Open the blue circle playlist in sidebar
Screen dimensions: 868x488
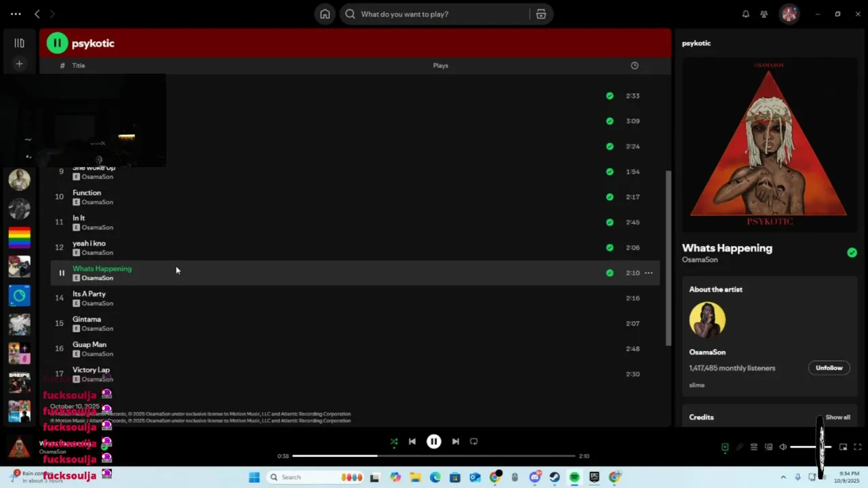click(x=20, y=296)
